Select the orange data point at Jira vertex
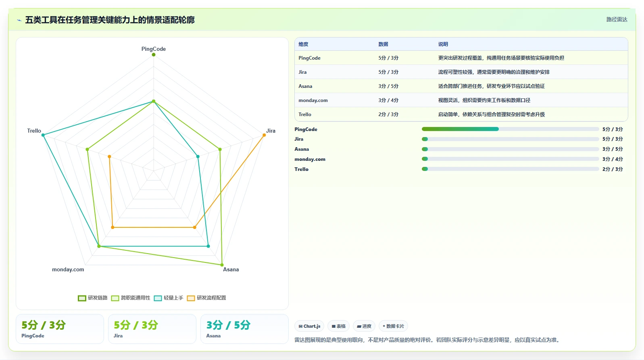 coord(264,135)
